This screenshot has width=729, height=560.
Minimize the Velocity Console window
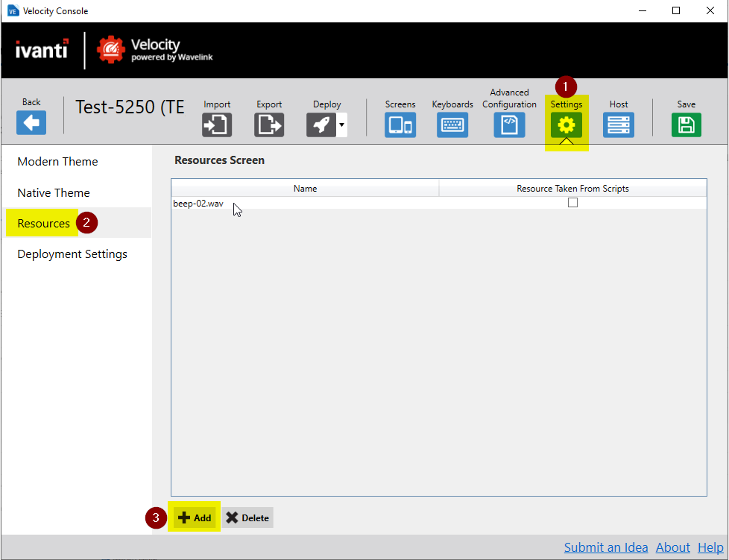[643, 10]
